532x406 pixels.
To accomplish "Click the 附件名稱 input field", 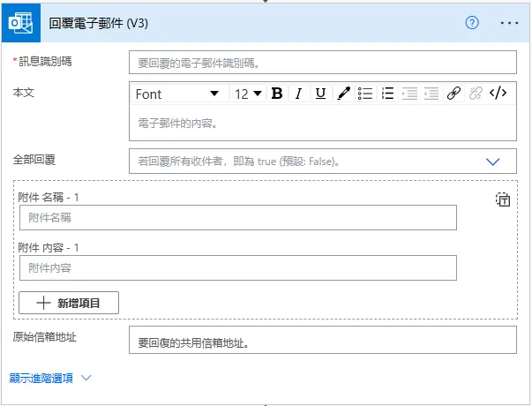I will tap(238, 217).
